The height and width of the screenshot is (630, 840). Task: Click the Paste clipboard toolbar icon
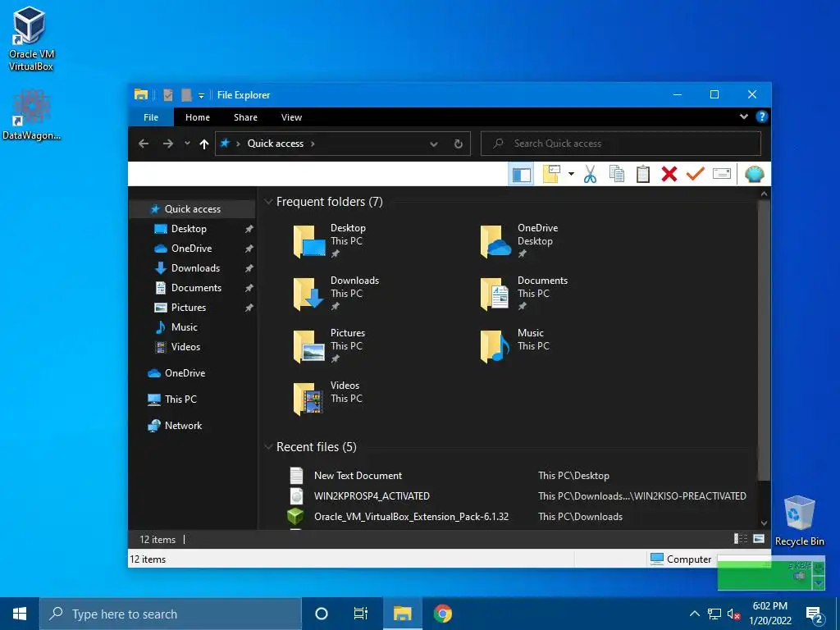point(643,174)
